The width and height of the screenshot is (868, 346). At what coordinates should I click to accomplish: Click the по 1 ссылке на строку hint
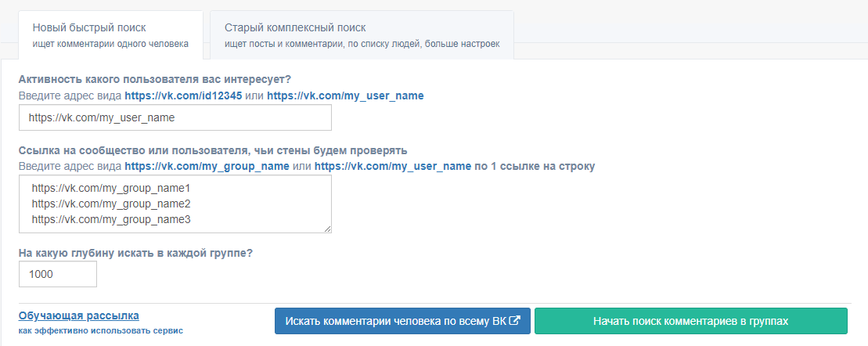(535, 166)
